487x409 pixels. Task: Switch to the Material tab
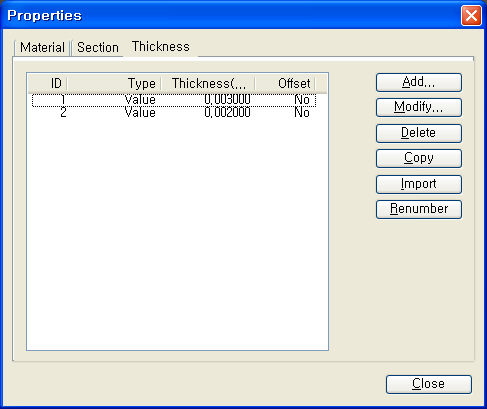coord(42,48)
